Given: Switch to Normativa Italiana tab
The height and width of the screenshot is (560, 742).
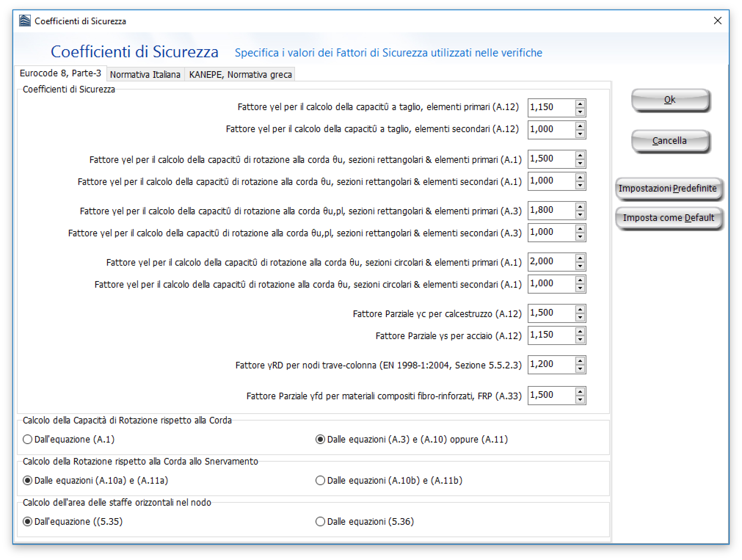Looking at the screenshot, I should (145, 74).
